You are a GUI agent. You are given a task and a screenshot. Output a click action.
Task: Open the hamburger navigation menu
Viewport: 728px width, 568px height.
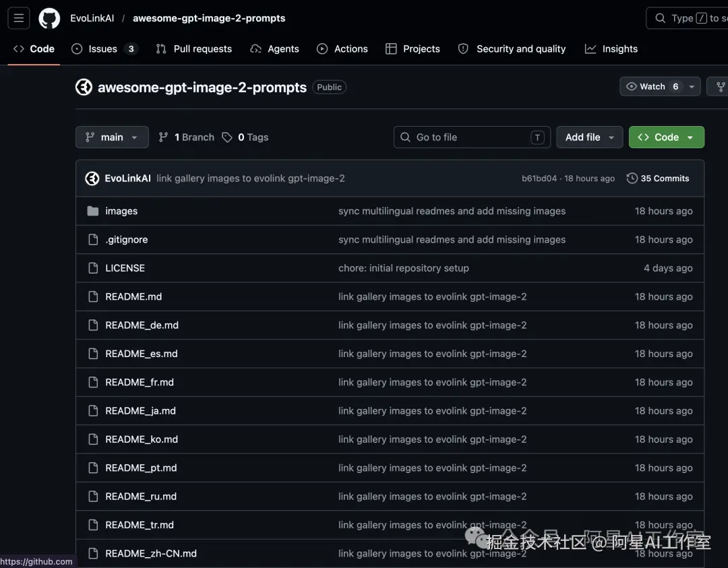point(19,18)
